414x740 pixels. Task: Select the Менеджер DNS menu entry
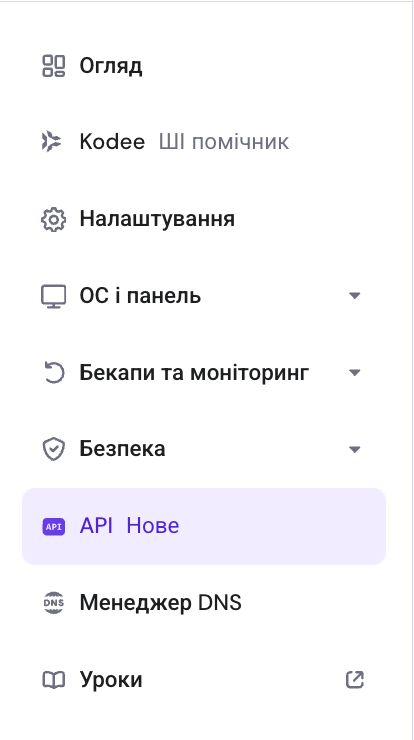(x=204, y=603)
